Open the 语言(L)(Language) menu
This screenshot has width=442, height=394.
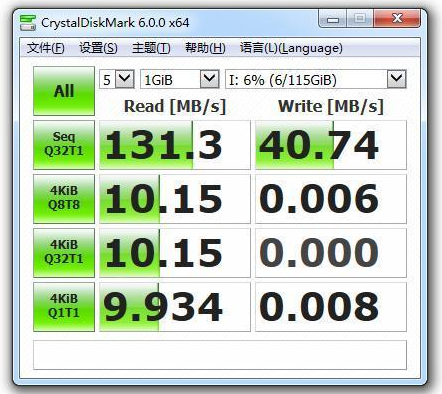[x=291, y=48]
